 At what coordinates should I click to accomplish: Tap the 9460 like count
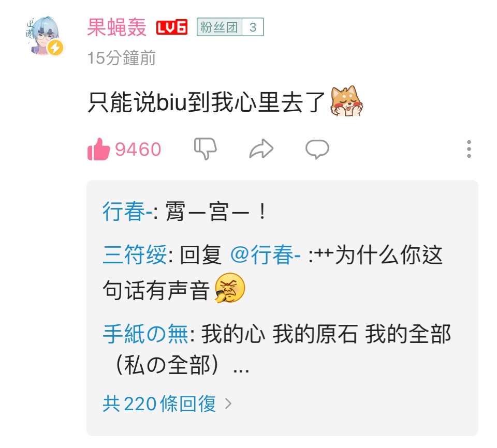(x=138, y=149)
